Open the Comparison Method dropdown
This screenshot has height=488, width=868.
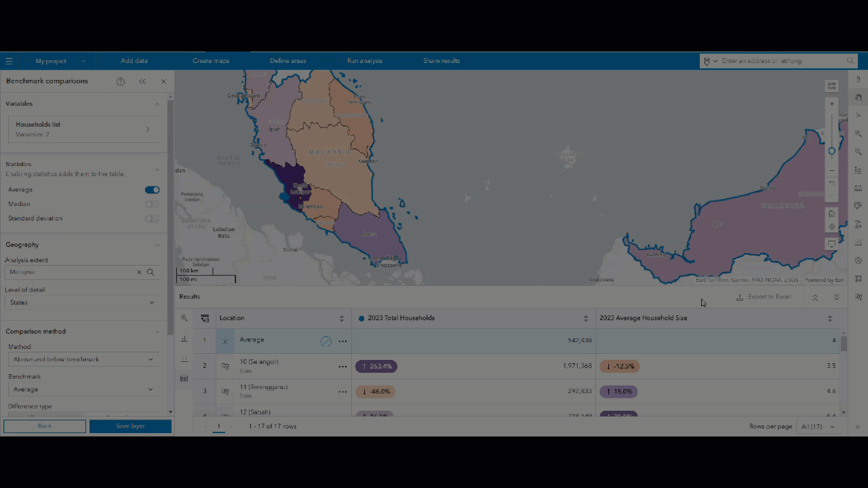(x=83, y=359)
